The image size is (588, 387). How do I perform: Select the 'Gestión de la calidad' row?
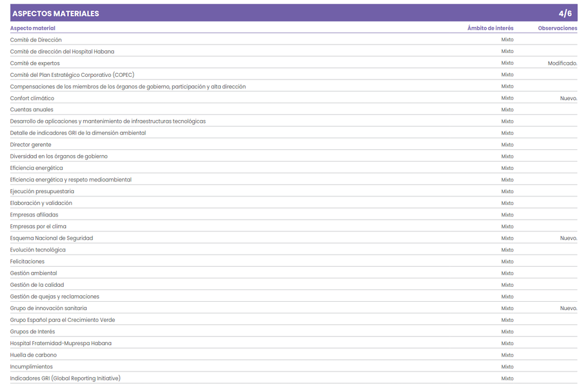point(37,284)
